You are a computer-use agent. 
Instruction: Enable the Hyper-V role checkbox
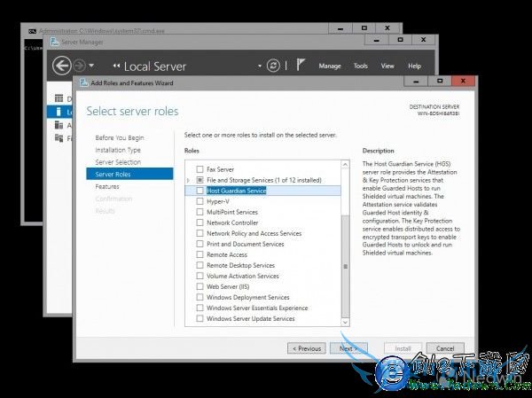tap(199, 201)
